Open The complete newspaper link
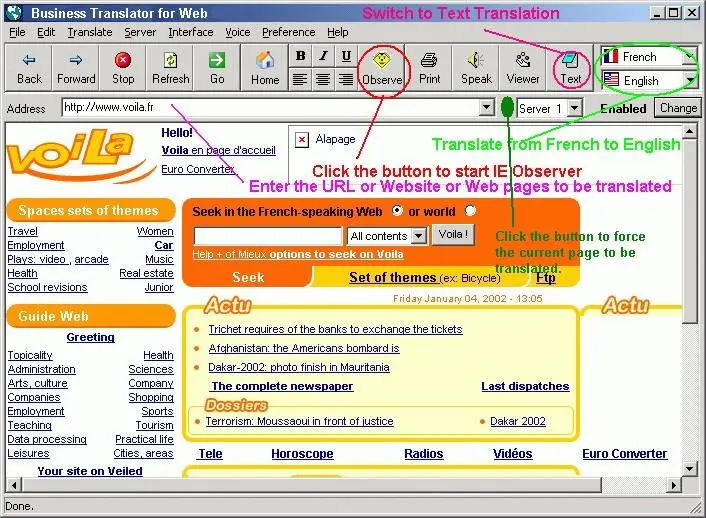The image size is (706, 518). click(x=282, y=386)
